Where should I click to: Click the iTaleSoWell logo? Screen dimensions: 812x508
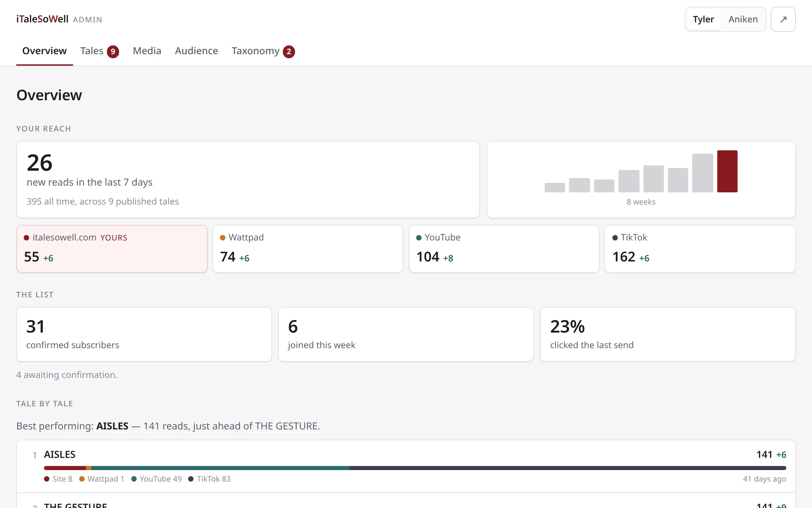(x=42, y=19)
